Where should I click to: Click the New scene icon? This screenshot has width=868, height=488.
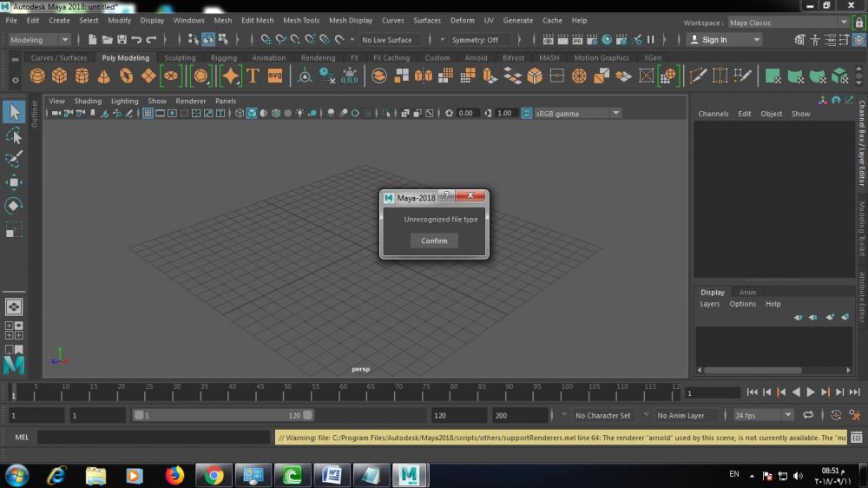(x=93, y=39)
